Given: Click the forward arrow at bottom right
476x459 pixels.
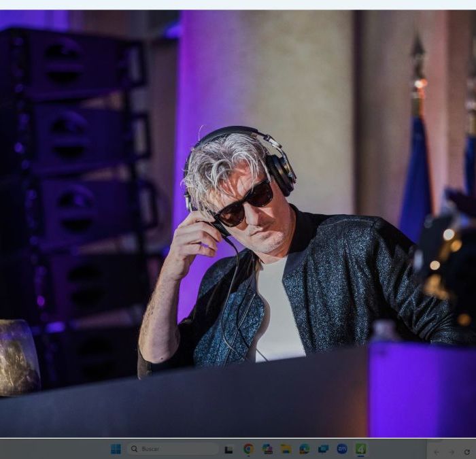Looking at the screenshot, I should 452,452.
